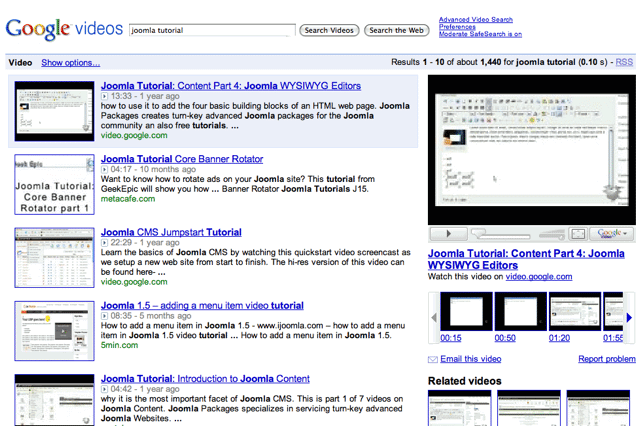The width and height of the screenshot is (640, 426).
Task: Click the 00:15 timestamp link
Action: tap(451, 338)
